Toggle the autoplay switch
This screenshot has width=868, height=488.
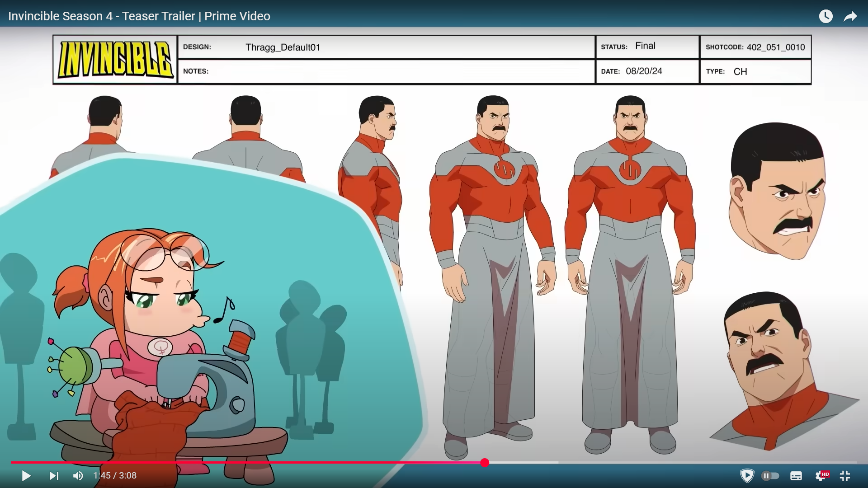770,476
